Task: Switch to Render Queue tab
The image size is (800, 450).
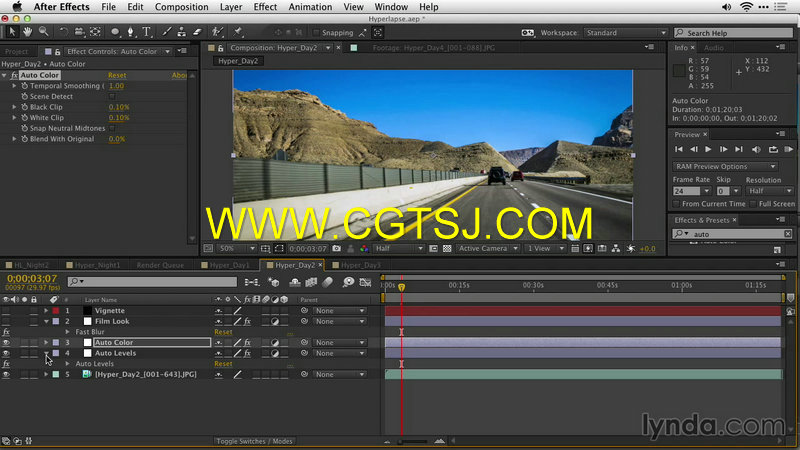Action: point(160,265)
